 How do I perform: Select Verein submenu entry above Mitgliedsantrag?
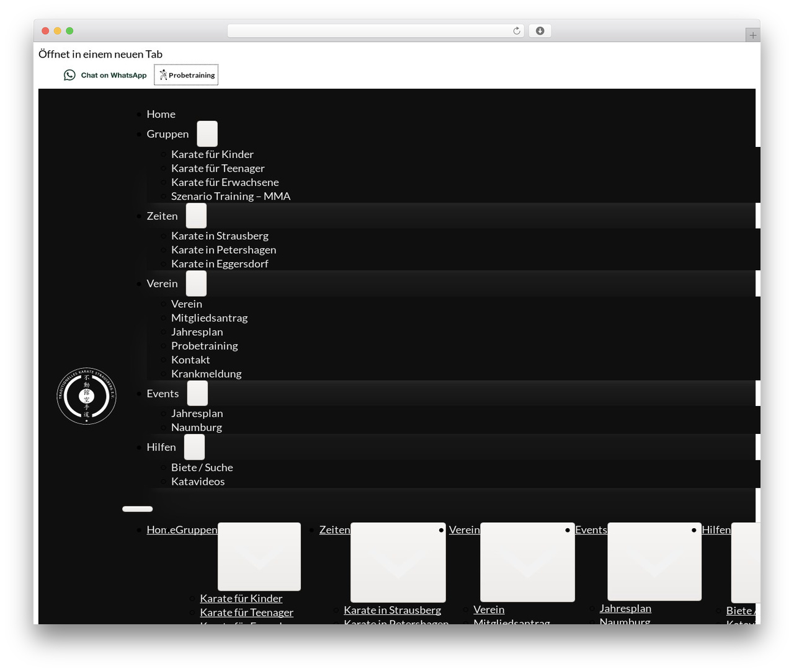point(187,304)
